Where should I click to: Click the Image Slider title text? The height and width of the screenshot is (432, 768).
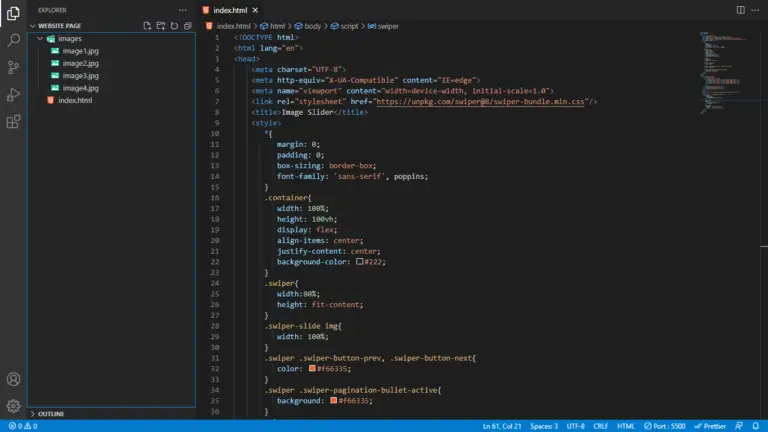pos(307,112)
